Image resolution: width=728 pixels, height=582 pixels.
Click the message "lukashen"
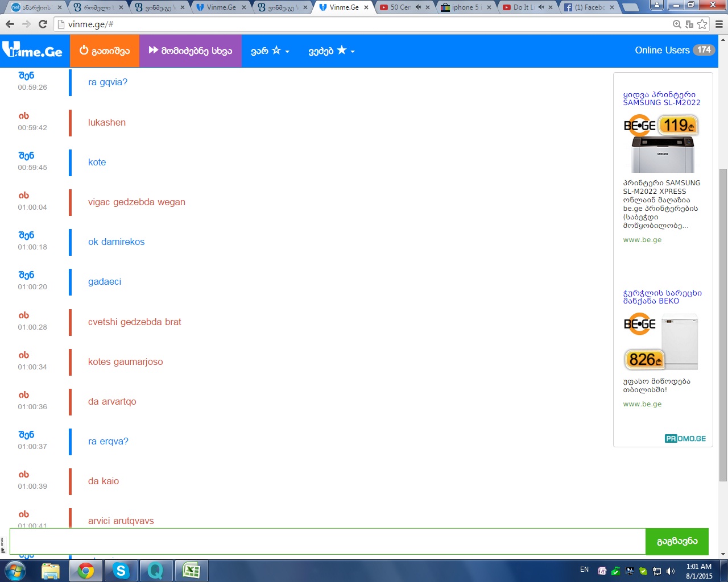tap(107, 122)
